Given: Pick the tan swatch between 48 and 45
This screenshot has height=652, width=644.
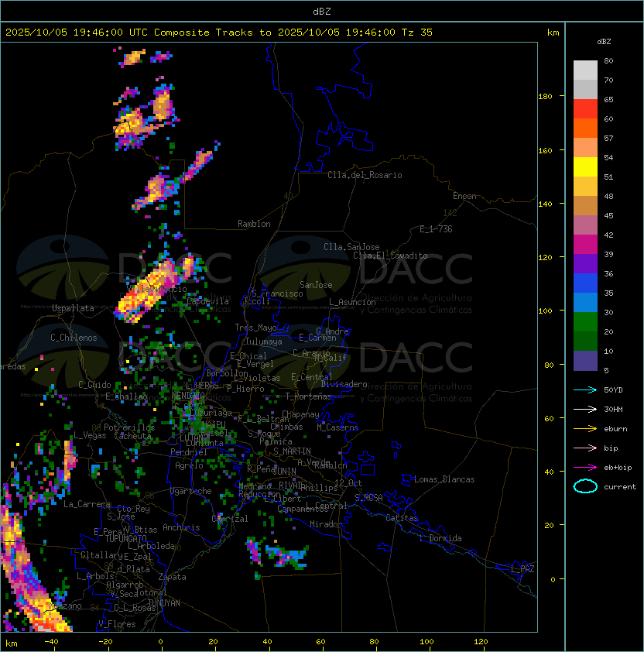Looking at the screenshot, I should coord(585,206).
